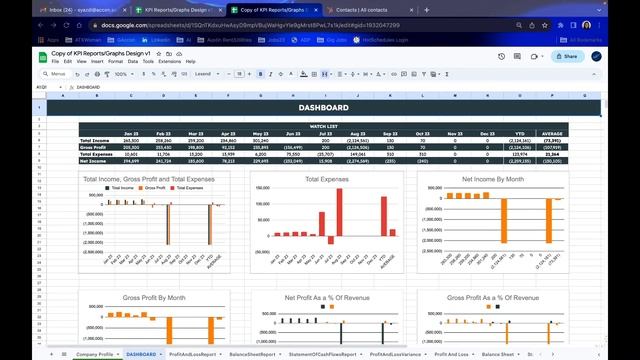Increase font size with the plus button

pos(249,74)
